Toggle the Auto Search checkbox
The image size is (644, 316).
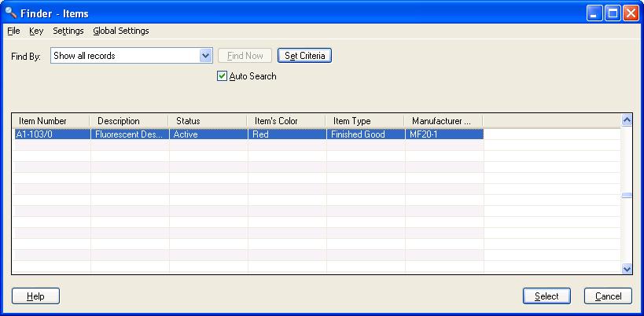[222, 76]
